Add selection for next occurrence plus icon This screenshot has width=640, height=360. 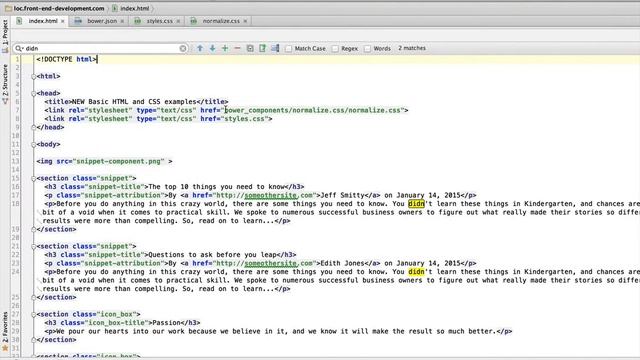pyautogui.click(x=225, y=48)
